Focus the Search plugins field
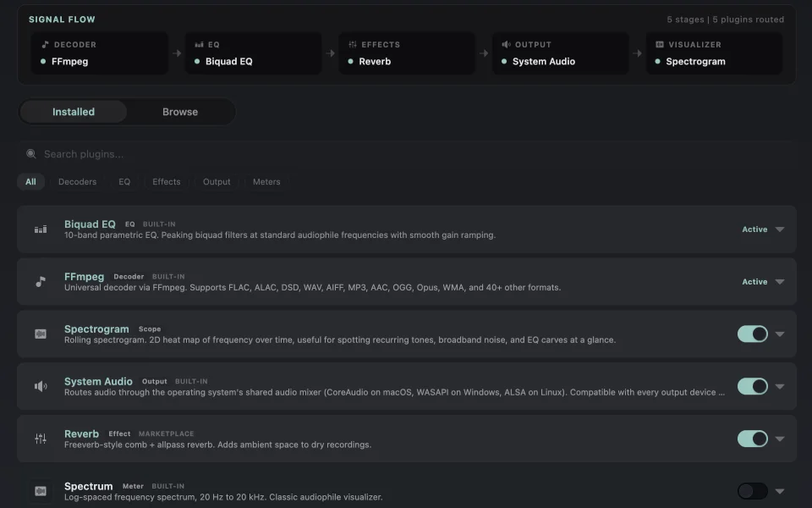The image size is (812, 508). (407, 154)
